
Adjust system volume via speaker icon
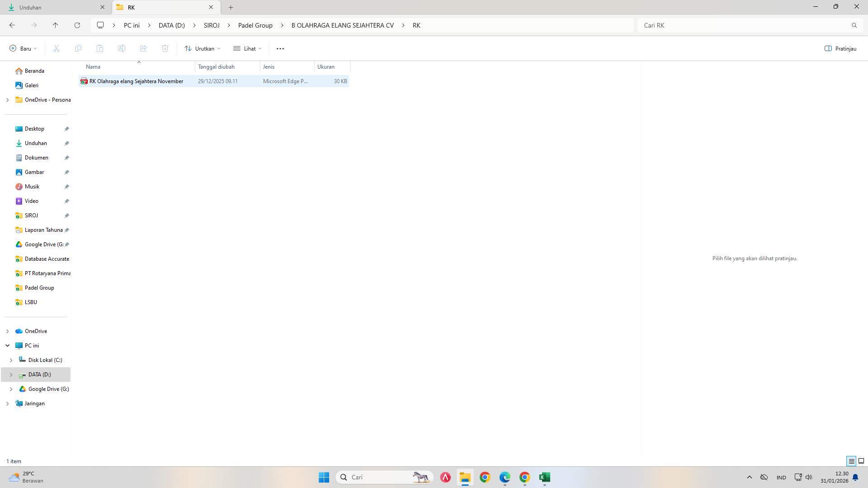pos(809,477)
